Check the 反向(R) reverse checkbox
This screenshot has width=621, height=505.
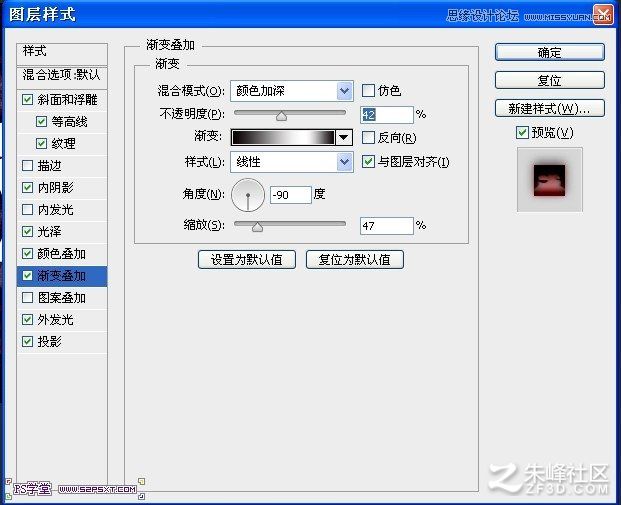coord(368,137)
